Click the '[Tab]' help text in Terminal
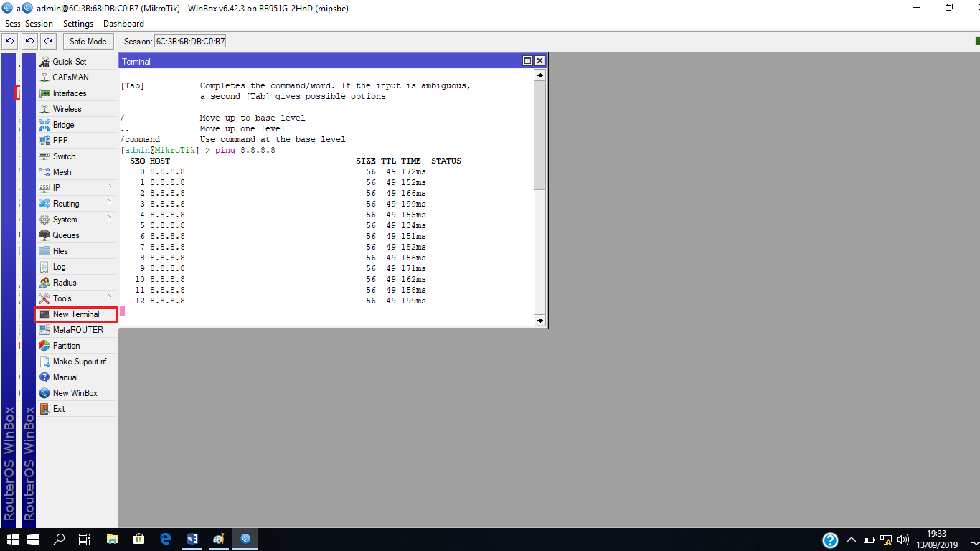980x551 pixels. [132, 85]
